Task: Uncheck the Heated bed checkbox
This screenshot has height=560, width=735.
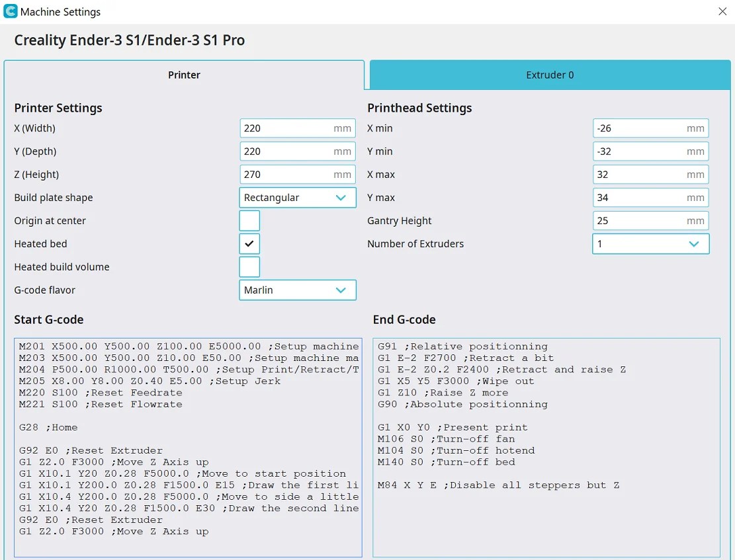Action: click(249, 244)
